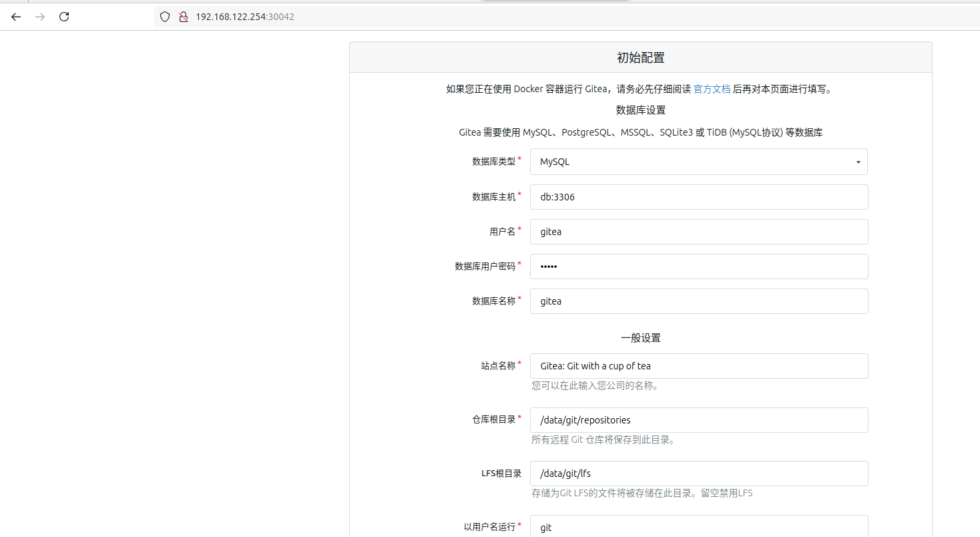Screen dimensions: 980x537
Task: Open the 官方文档 link
Action: [x=712, y=89]
